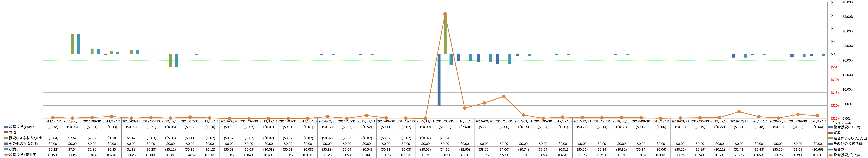Screen dimensions: 868x158
Task: Click the 0.35% ratio cell under 2011/03/31
Action: (x=53, y=155)
